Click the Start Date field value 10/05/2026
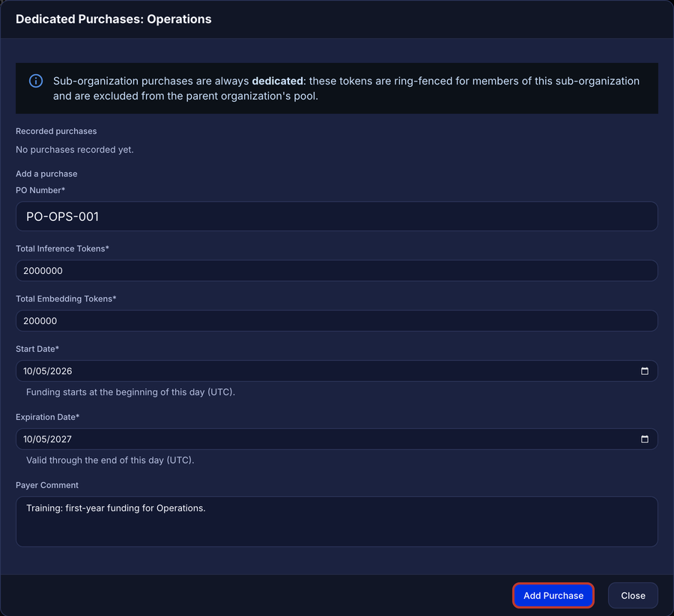The image size is (674, 616). (48, 370)
